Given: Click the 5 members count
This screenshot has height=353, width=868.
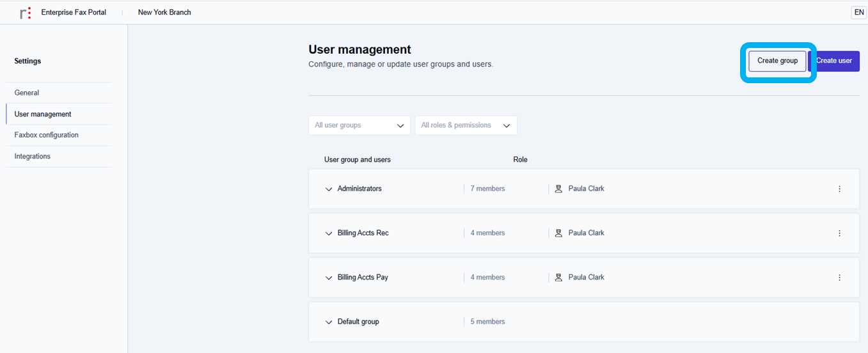Looking at the screenshot, I should tap(487, 322).
